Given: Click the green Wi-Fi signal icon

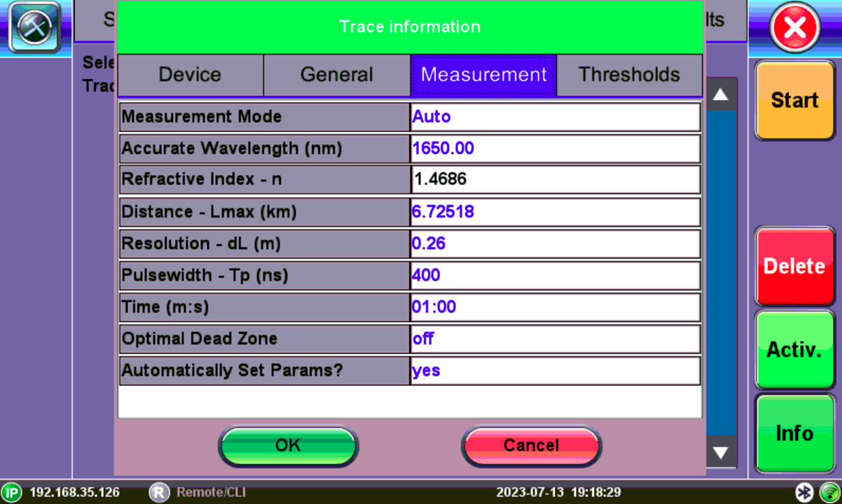Looking at the screenshot, I should (829, 492).
